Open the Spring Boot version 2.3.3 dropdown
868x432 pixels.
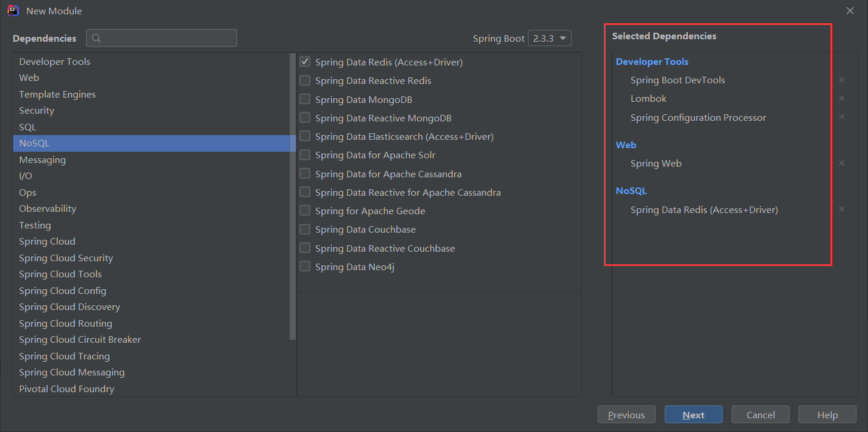tap(550, 38)
